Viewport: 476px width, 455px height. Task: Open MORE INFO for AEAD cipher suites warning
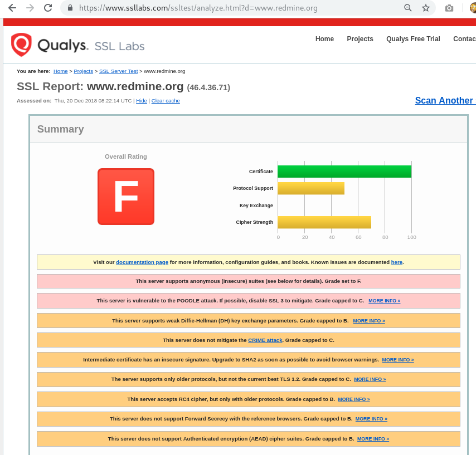pyautogui.click(x=373, y=439)
